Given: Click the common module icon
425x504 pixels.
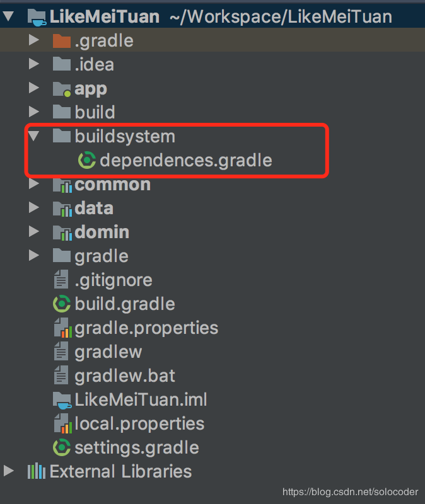Looking at the screenshot, I should coord(62,185).
